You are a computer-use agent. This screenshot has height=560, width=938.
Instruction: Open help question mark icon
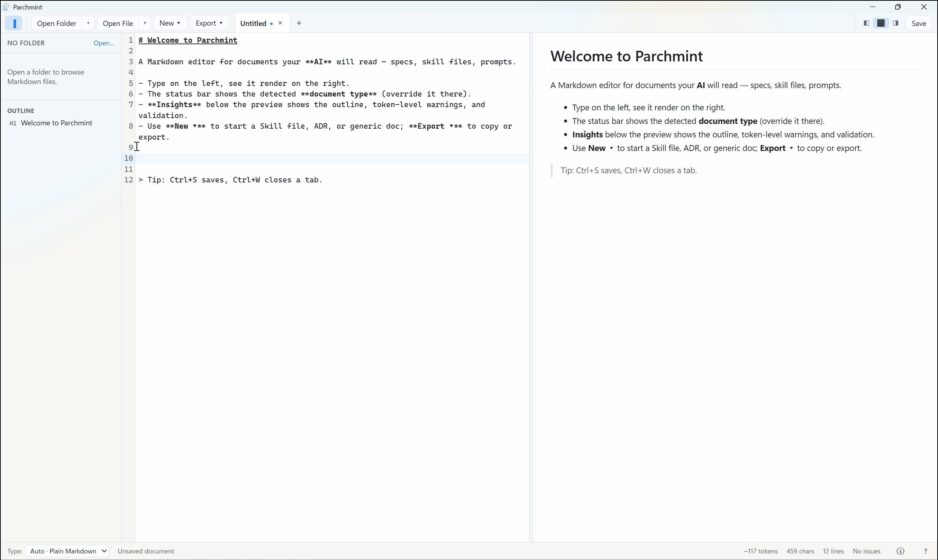pyautogui.click(x=926, y=551)
